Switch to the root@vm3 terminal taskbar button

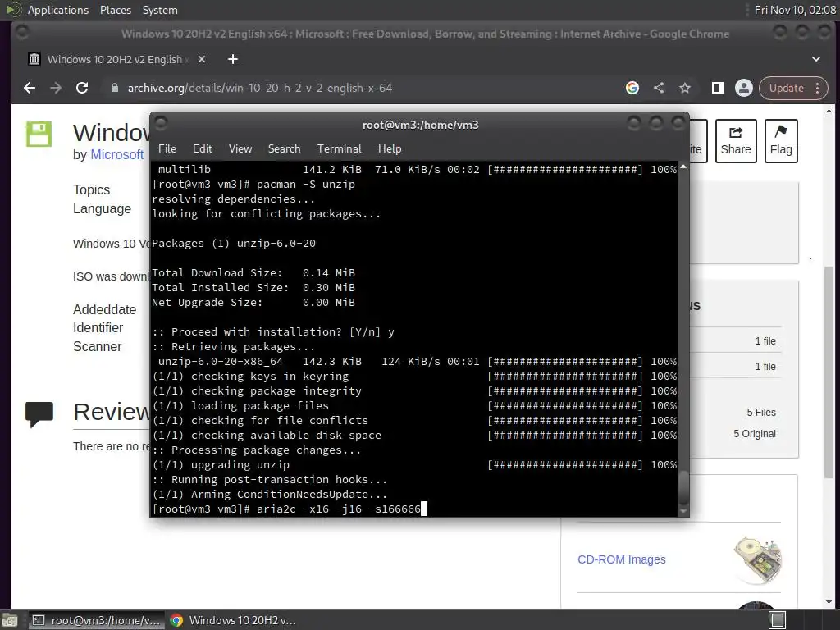tap(95, 620)
